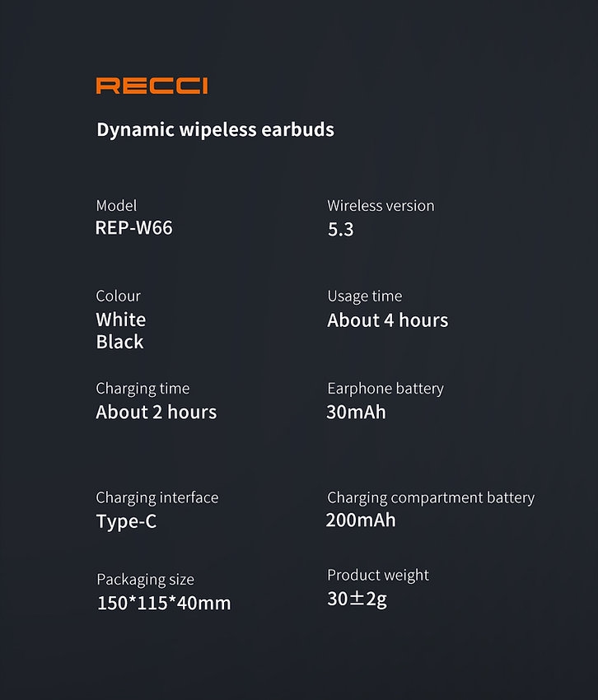The width and height of the screenshot is (598, 700).
Task: Click the REP-W66 model number
Action: point(134,227)
